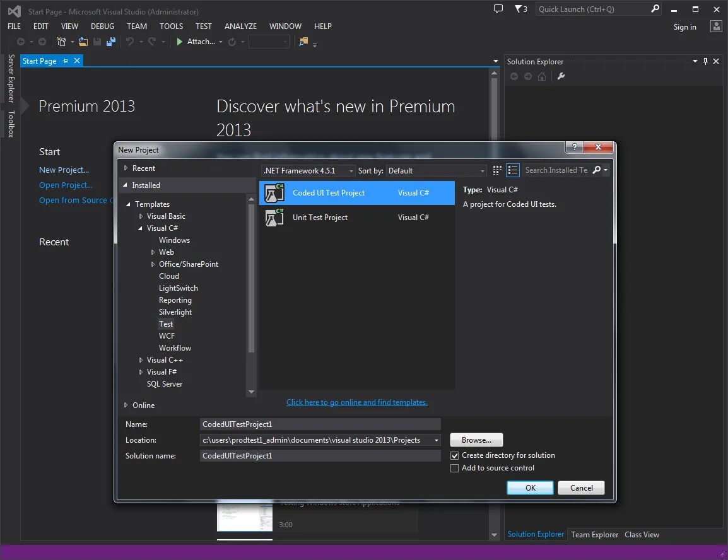Click the Undo toolbar icon
Viewport: 728px width, 560px height.
pos(130,42)
